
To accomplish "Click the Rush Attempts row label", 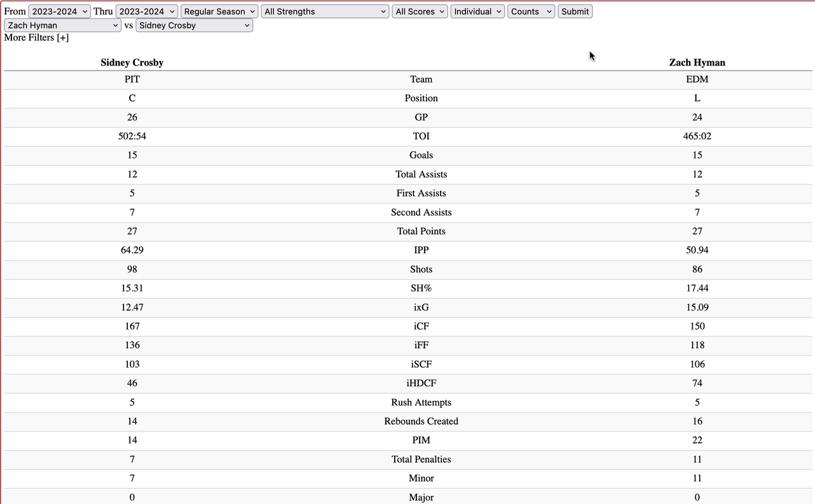I will tap(421, 402).
